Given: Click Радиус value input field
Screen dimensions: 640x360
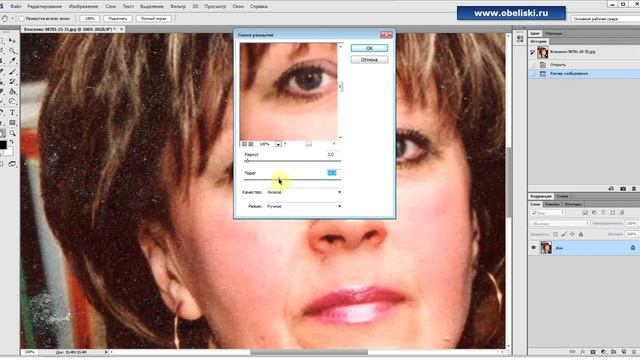Looking at the screenshot, I should (x=332, y=155).
